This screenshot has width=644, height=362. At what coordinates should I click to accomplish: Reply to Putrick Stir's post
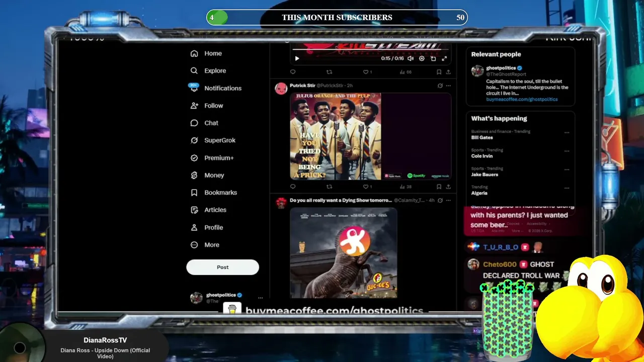[x=293, y=187]
